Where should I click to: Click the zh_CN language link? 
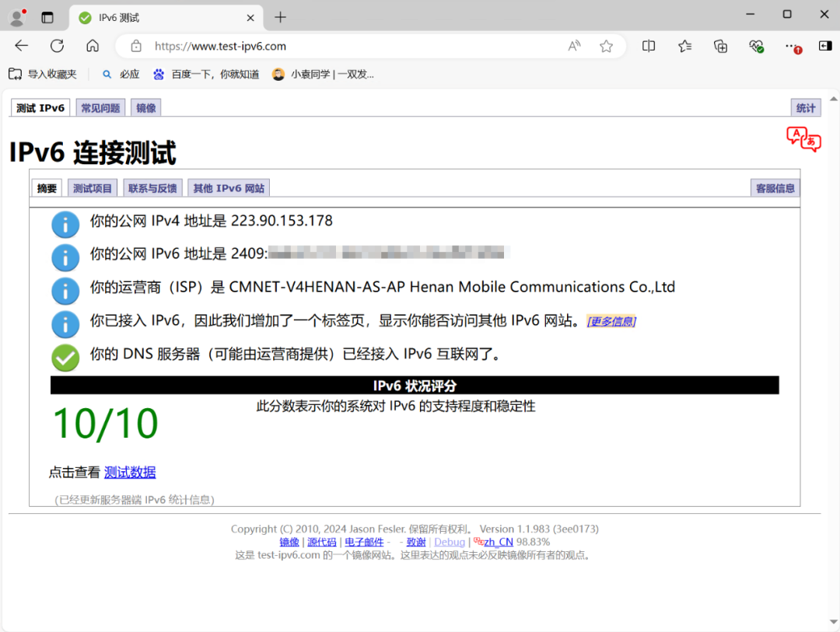pos(499,542)
